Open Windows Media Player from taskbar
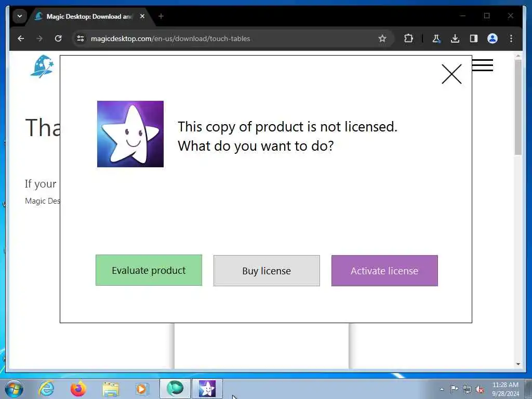The height and width of the screenshot is (399, 532). (142, 389)
